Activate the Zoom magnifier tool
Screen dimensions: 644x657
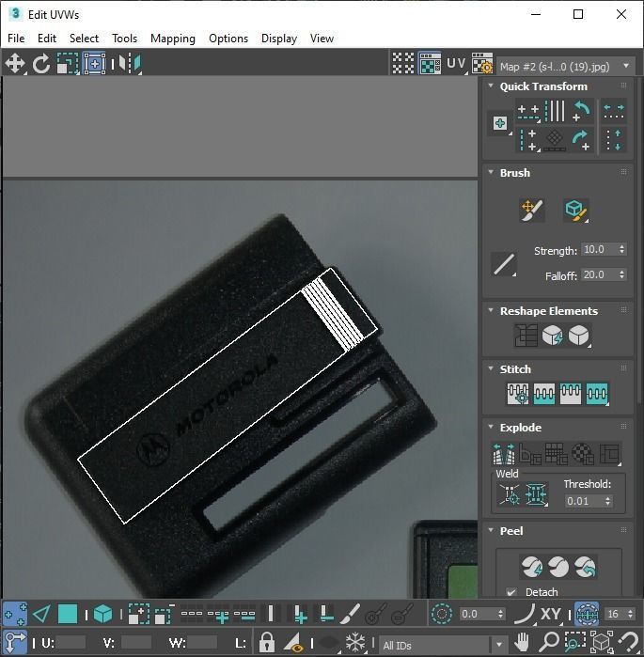click(x=549, y=642)
